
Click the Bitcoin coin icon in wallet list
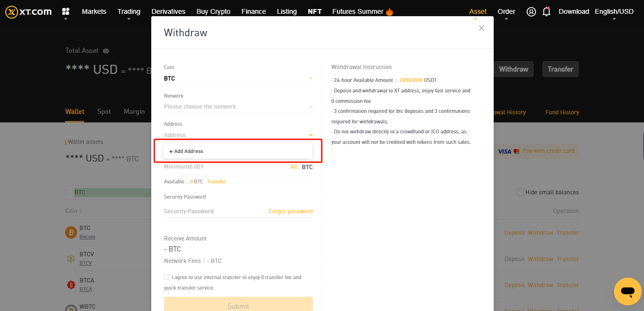pyautogui.click(x=71, y=232)
